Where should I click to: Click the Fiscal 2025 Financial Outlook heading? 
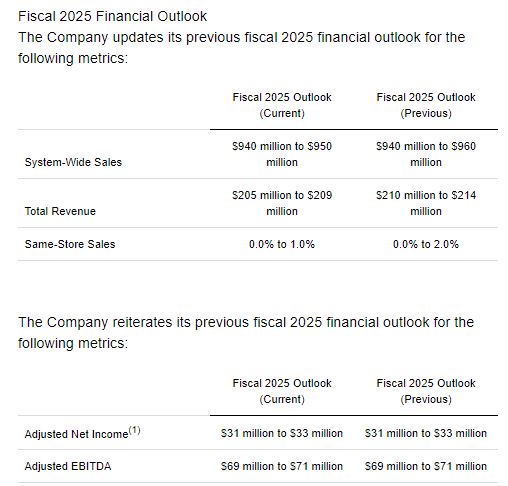coord(112,16)
